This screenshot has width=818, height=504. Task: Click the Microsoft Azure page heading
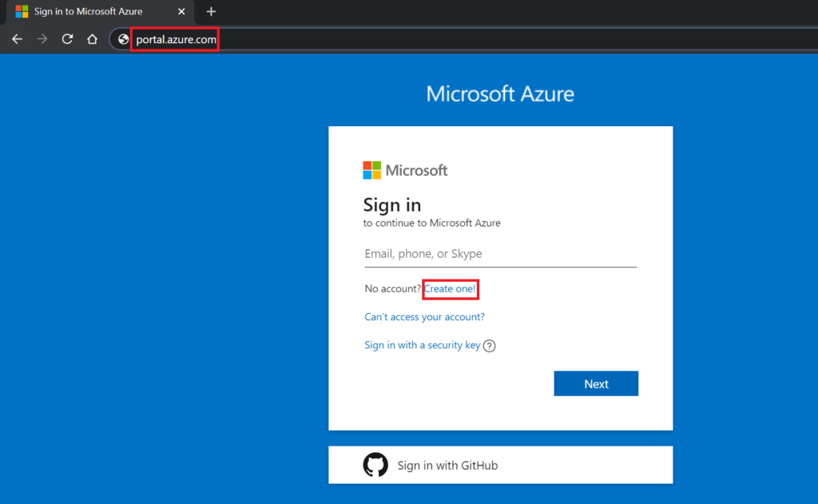tap(500, 94)
